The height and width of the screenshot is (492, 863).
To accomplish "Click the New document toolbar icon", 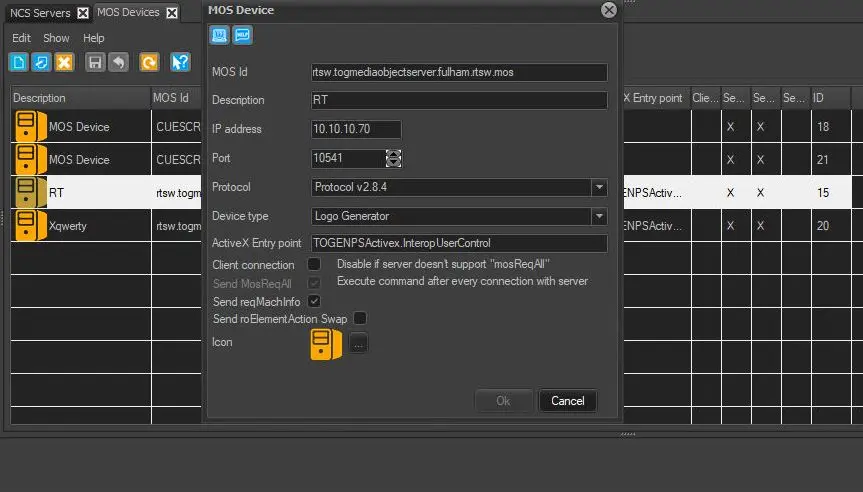I will 18,62.
